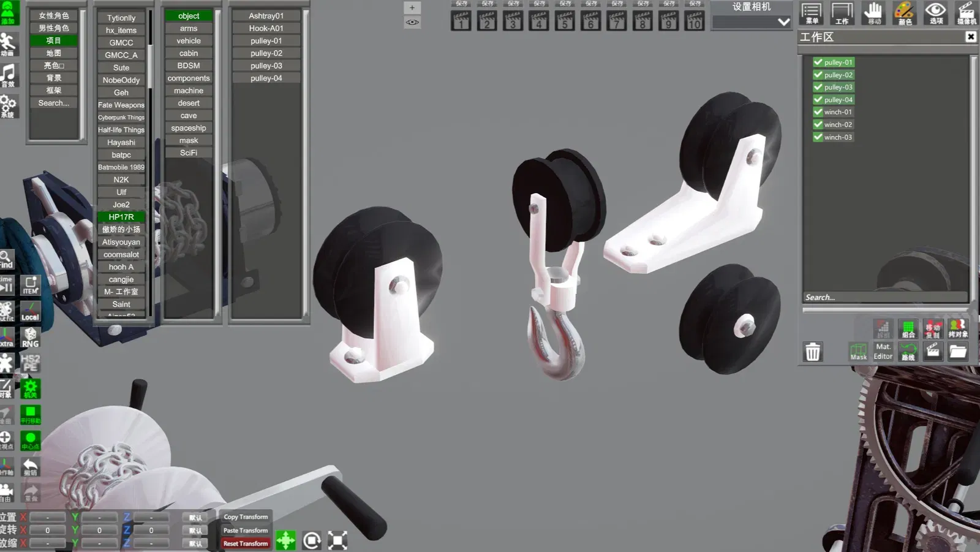Image resolution: width=980 pixels, height=552 pixels.
Task: Toggle the Local axis icon
Action: (30, 311)
